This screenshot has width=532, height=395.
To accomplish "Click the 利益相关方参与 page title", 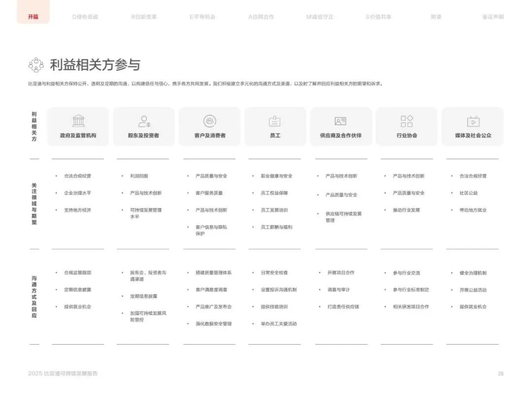I will click(x=95, y=65).
